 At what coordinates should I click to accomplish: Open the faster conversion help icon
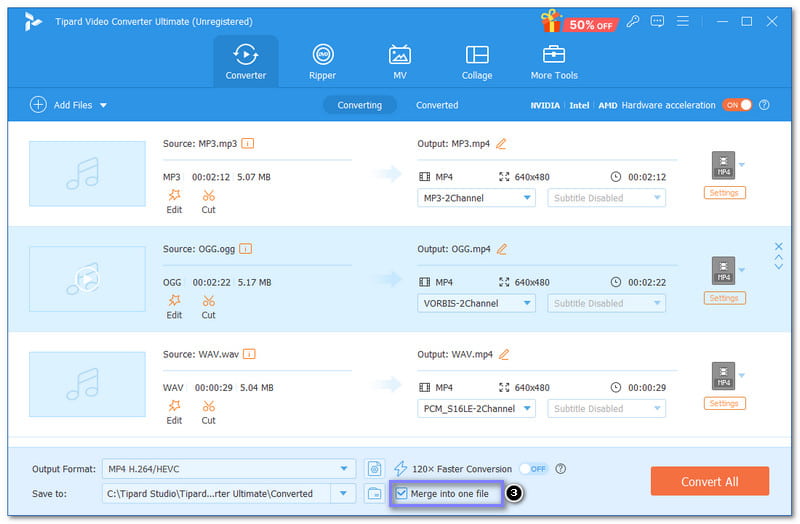[560, 468]
